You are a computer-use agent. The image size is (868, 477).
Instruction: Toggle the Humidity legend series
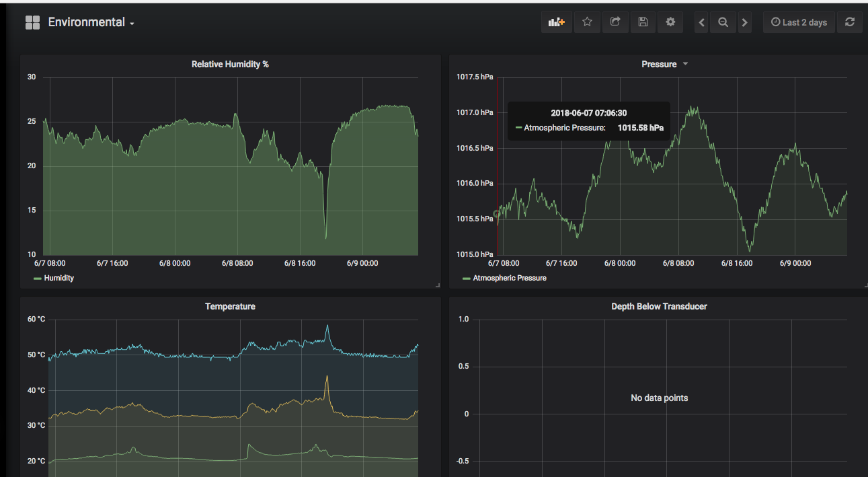(59, 278)
